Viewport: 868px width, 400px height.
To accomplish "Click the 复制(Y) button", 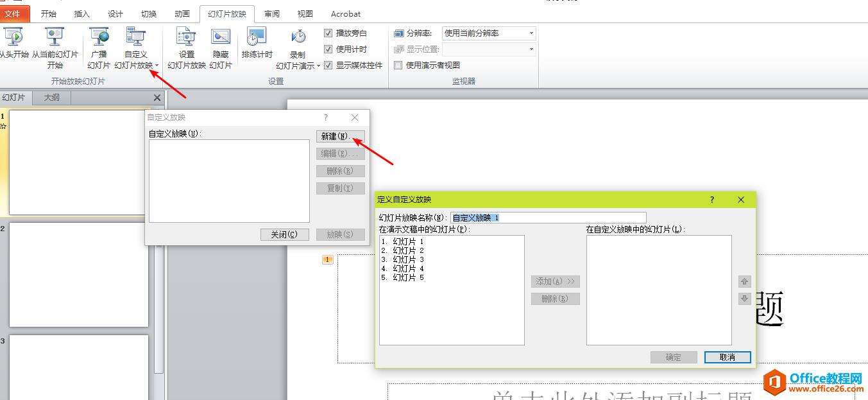I will tap(341, 188).
